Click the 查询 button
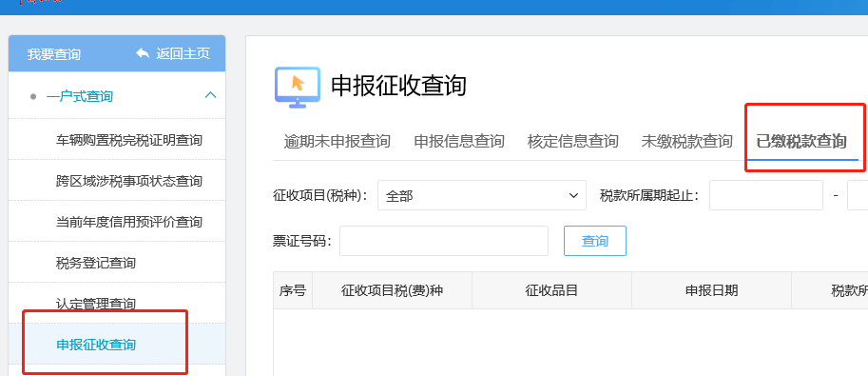 (595, 241)
